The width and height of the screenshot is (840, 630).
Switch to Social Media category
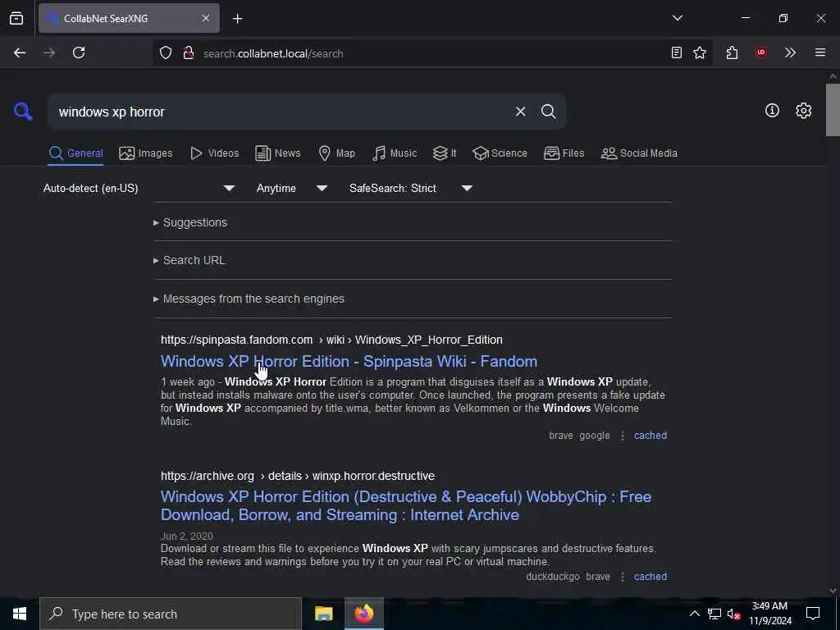click(x=639, y=153)
